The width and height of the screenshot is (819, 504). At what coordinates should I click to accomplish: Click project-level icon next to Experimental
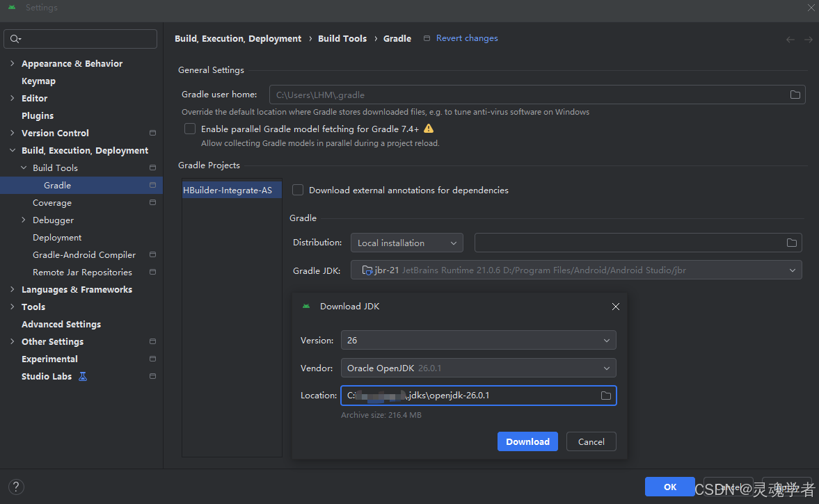[x=152, y=359]
